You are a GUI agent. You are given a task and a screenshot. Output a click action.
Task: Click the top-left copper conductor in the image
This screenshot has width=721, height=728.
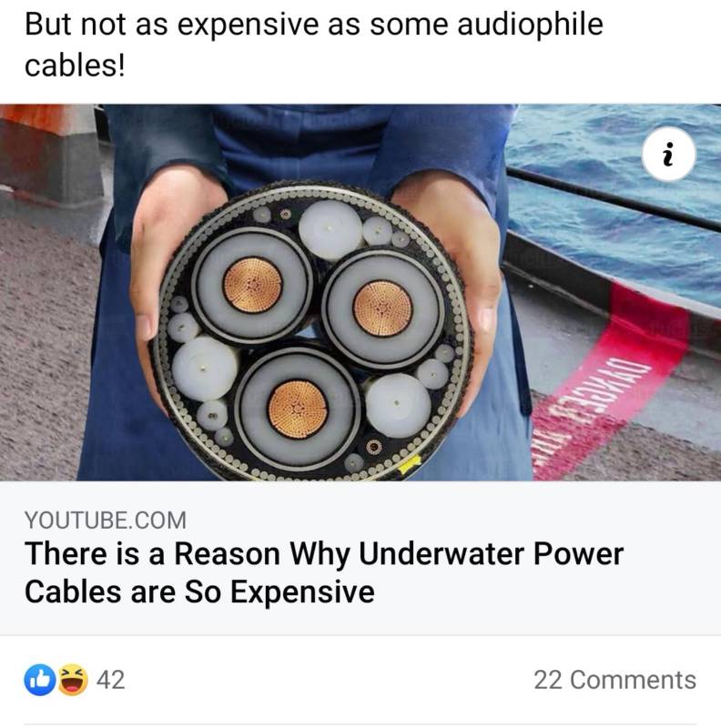pos(253,285)
